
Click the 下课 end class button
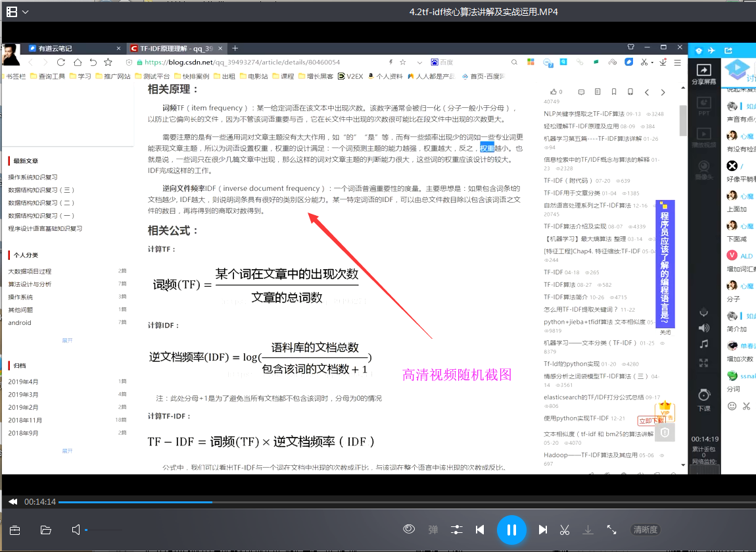click(704, 400)
